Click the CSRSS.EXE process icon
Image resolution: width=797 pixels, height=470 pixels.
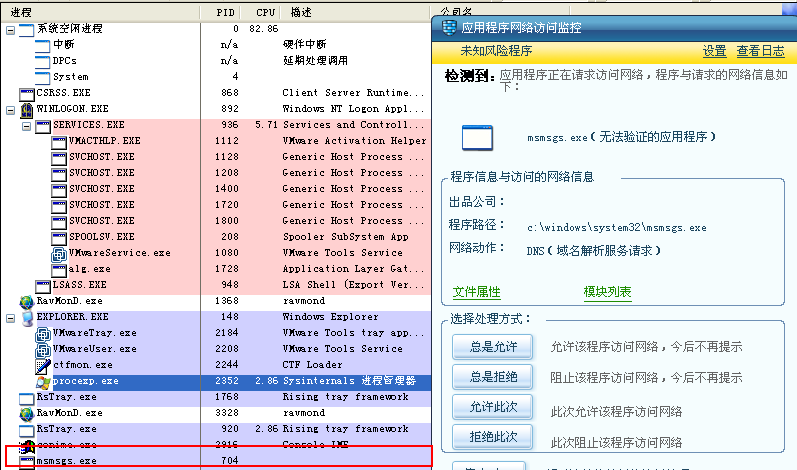(26, 93)
